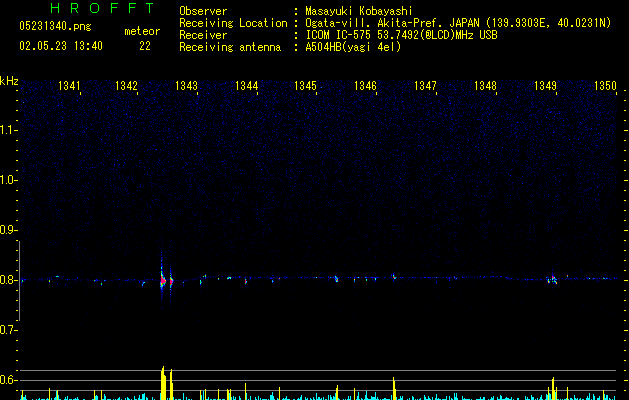Image resolution: width=629 pixels, height=400 pixels.
Task: Click the 1343 time axis label
Action: point(187,86)
